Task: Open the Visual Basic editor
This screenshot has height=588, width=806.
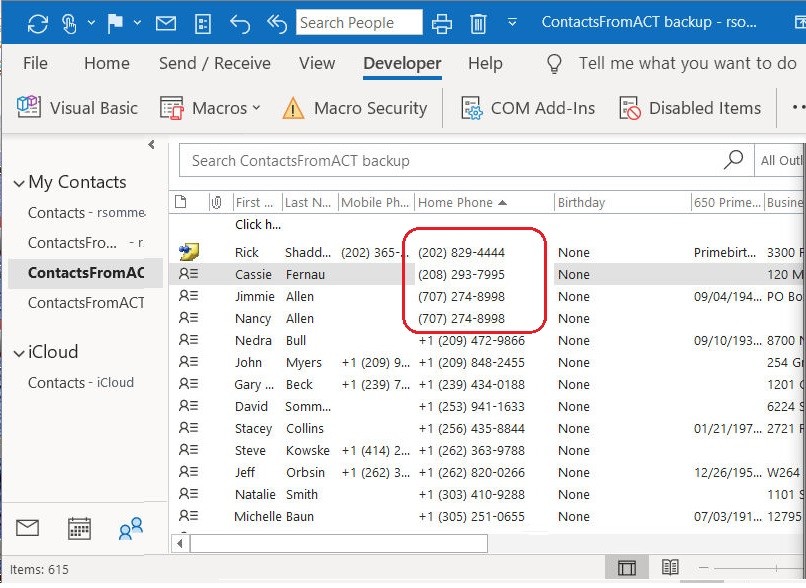Action: tap(77, 108)
